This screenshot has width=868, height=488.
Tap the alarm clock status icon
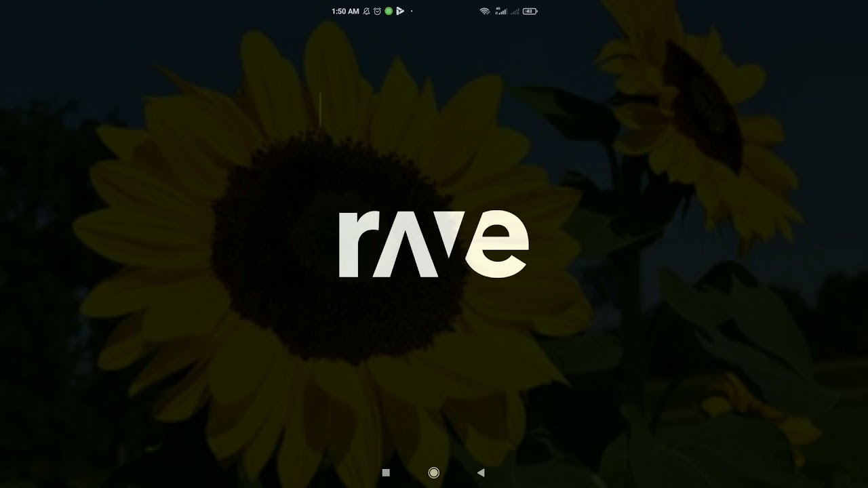[378, 12]
